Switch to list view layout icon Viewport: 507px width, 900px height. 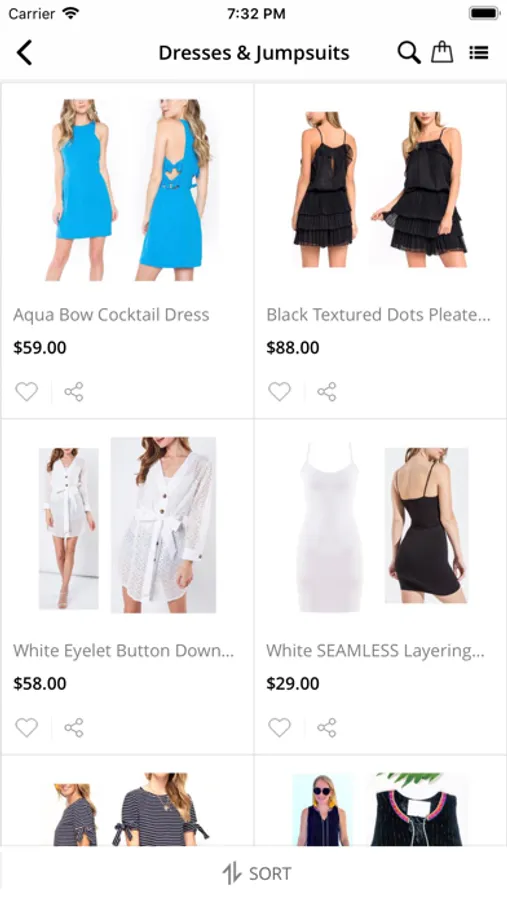tap(478, 53)
